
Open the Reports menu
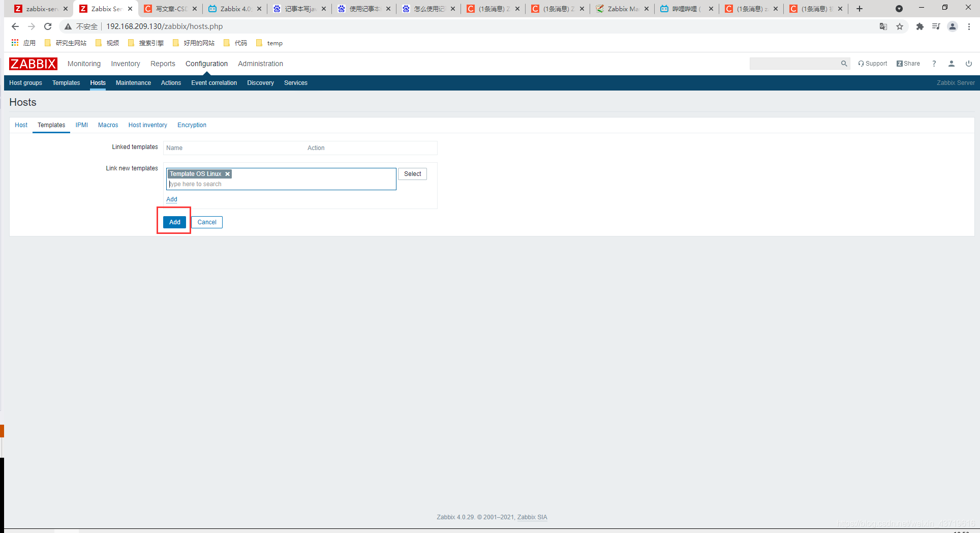coord(163,64)
